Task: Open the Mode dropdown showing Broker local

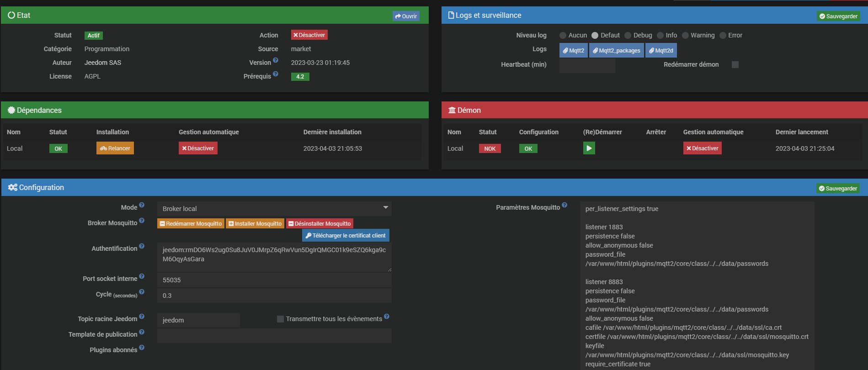Action: coord(274,209)
